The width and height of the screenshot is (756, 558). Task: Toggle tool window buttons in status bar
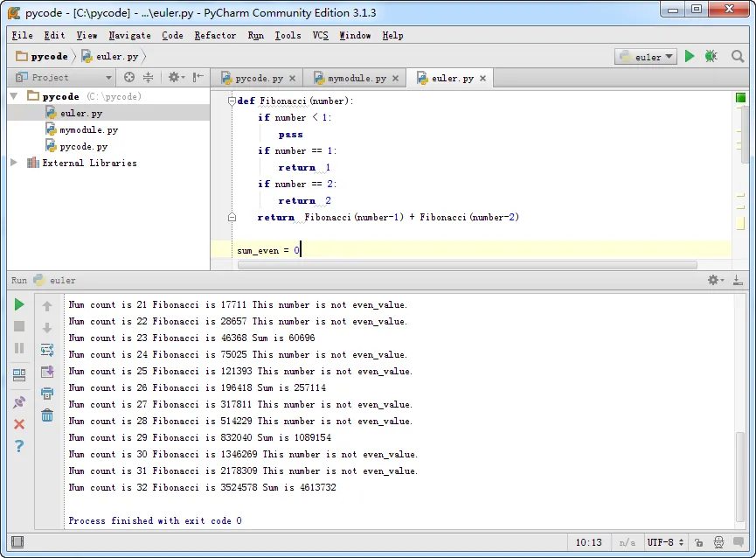point(17,542)
